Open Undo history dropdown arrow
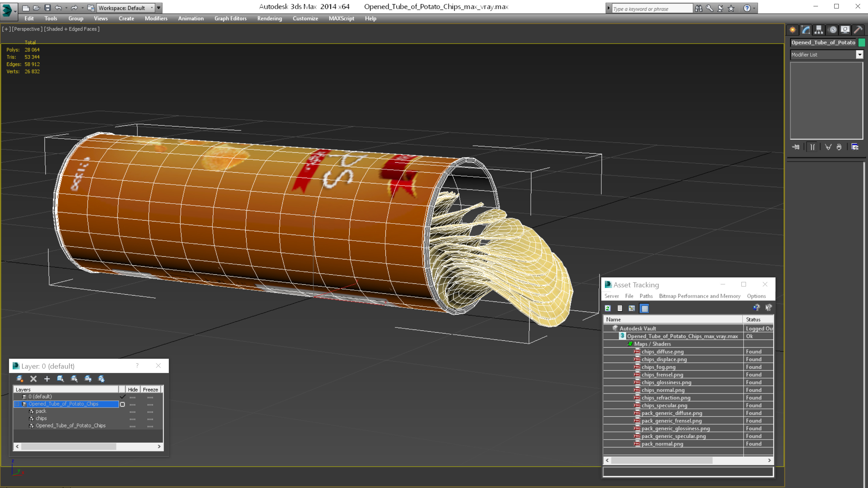Image resolution: width=868 pixels, height=488 pixels. coord(66,8)
